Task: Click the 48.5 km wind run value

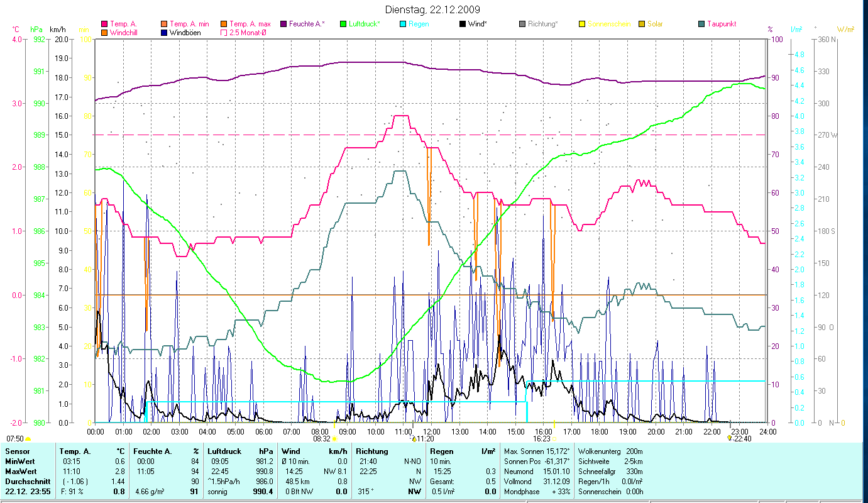Action: point(296,481)
